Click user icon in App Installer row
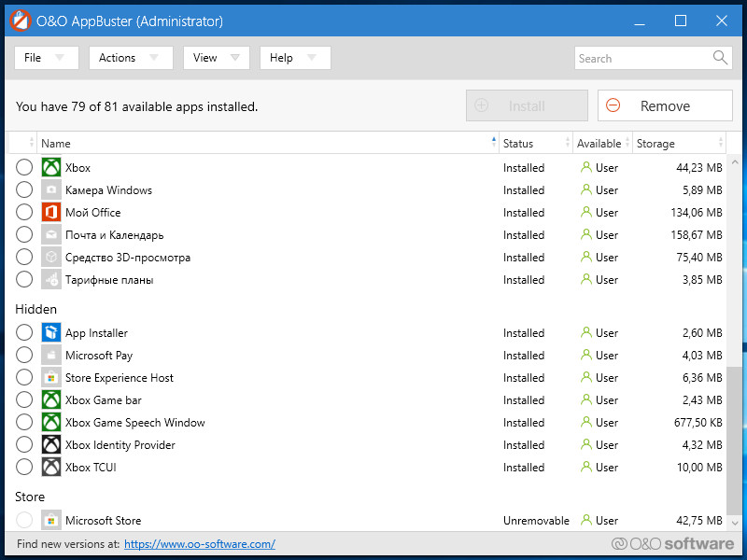This screenshot has height=560, width=747. pos(586,332)
